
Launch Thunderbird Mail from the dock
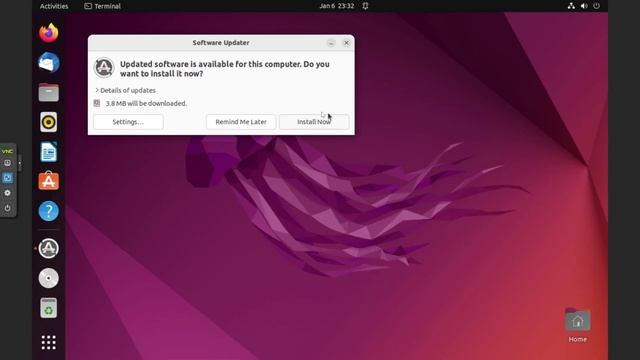[x=49, y=62]
